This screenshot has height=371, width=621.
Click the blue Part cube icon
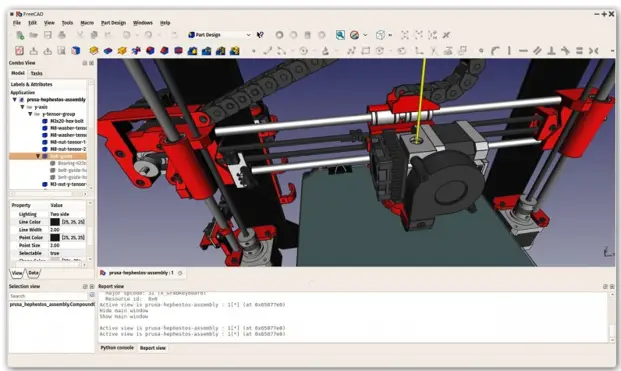(76, 51)
